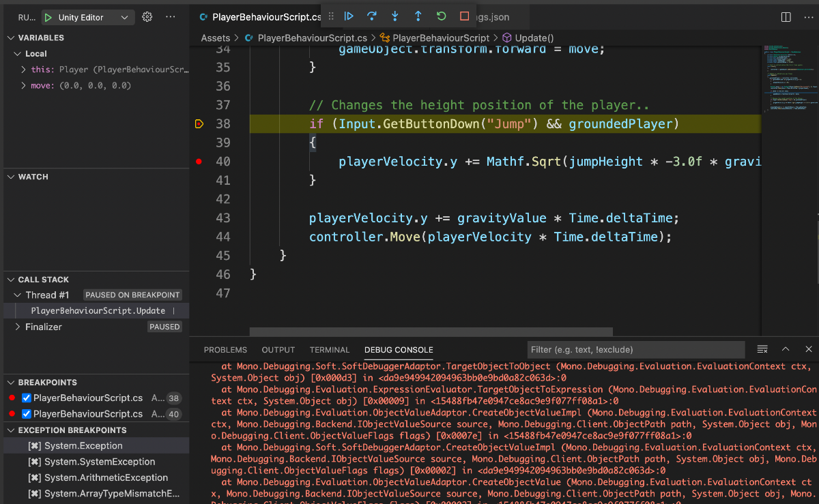The image size is (819, 504).
Task: Disable breakpoint checkbox for line 40
Action: (27, 414)
